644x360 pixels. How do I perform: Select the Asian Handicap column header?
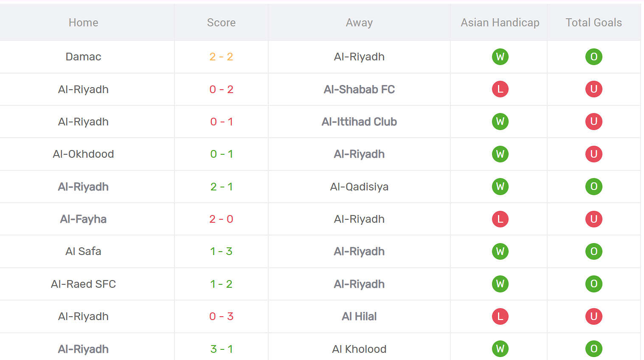click(x=500, y=23)
